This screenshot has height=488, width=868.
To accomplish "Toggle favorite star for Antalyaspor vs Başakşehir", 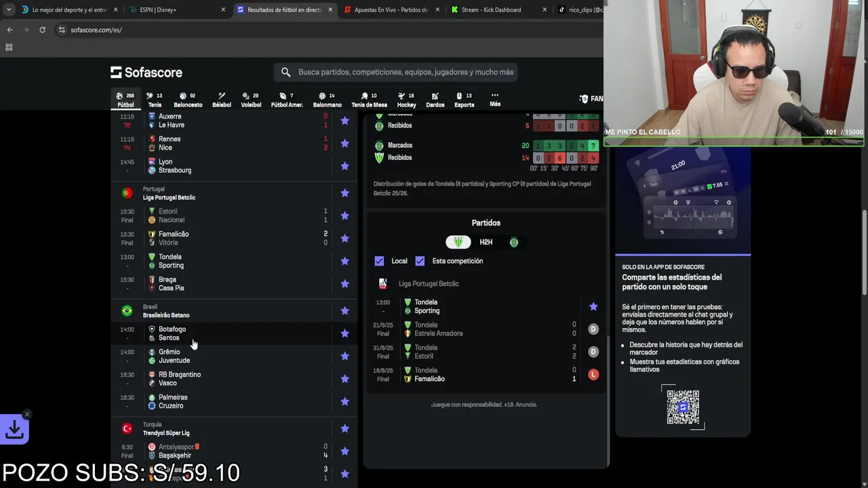I will point(344,451).
